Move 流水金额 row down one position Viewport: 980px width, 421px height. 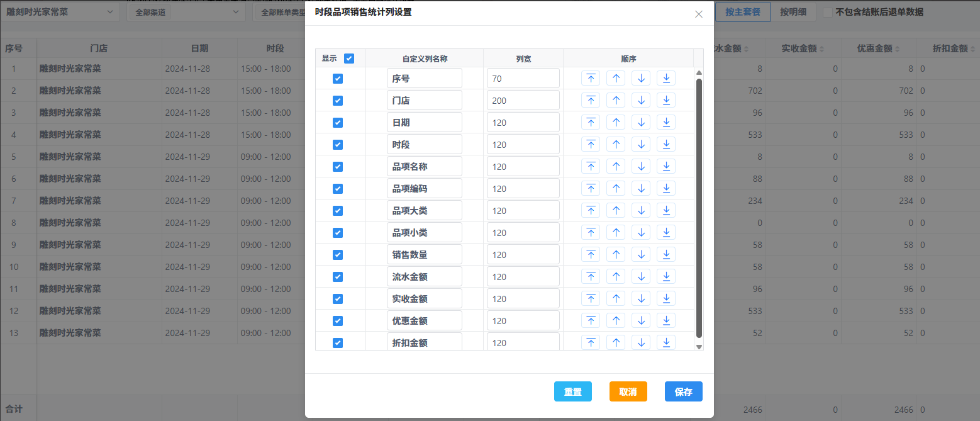640,277
